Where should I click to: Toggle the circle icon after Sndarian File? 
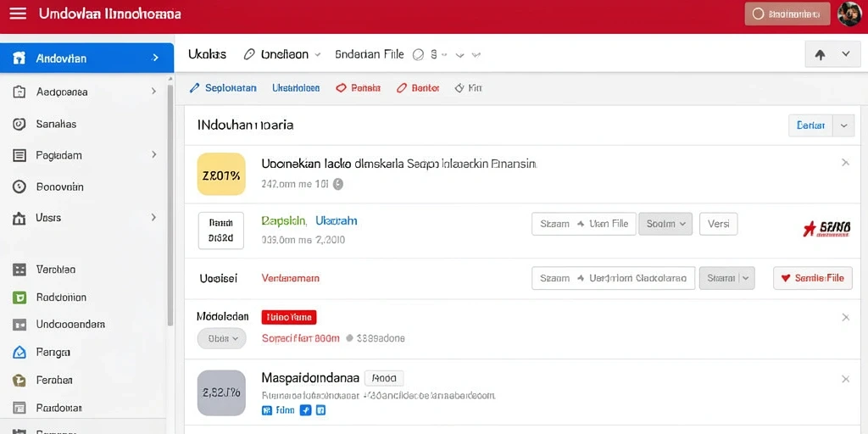pyautogui.click(x=419, y=54)
